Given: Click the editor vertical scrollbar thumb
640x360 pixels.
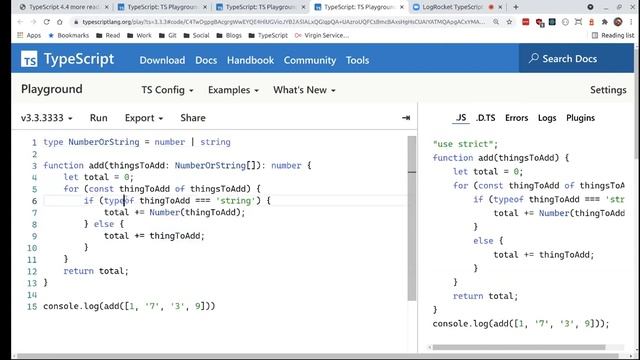Looking at the screenshot, I should point(412,218).
